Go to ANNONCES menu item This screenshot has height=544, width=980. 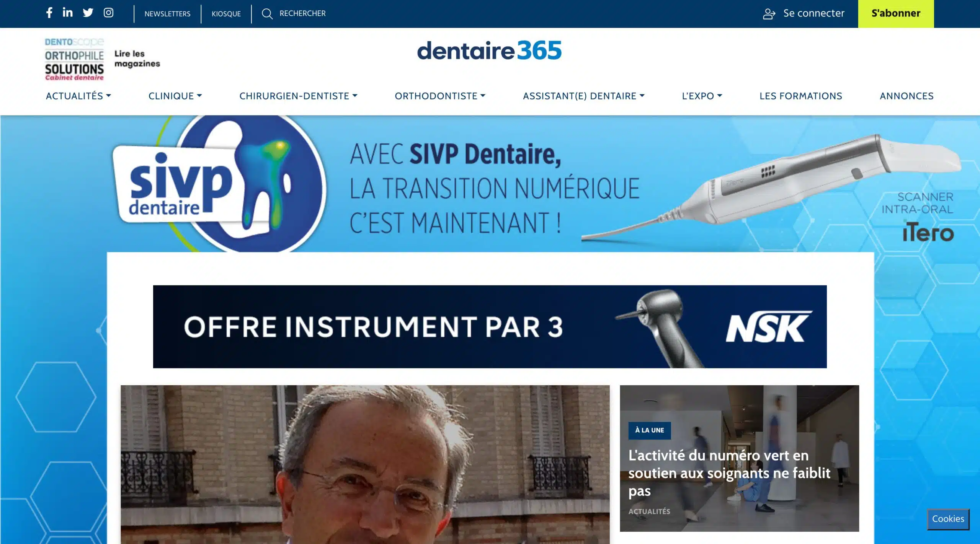pos(906,96)
